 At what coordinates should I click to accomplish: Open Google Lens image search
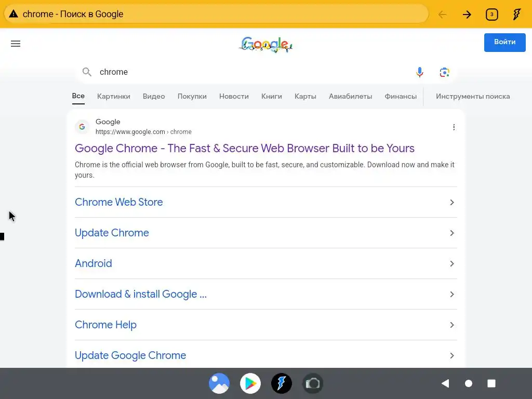coord(445,72)
